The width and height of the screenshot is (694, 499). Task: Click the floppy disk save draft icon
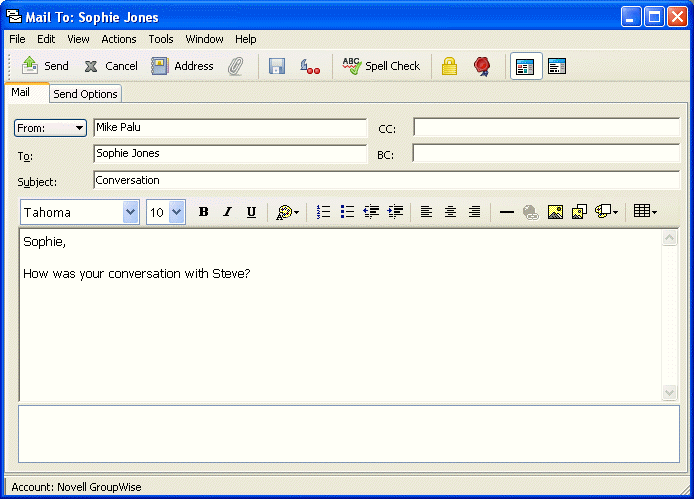coord(277,66)
